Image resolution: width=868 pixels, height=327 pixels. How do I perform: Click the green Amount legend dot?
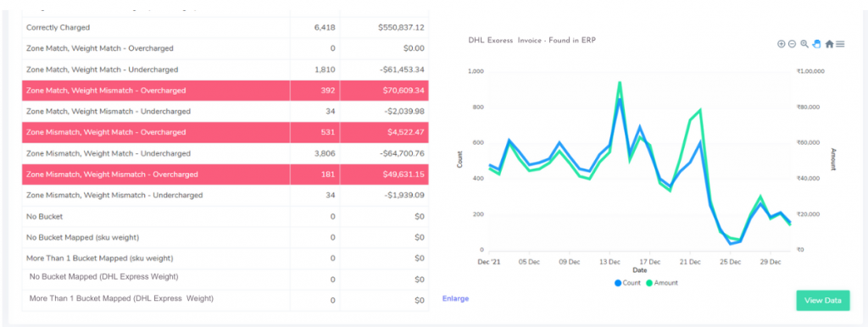click(649, 283)
